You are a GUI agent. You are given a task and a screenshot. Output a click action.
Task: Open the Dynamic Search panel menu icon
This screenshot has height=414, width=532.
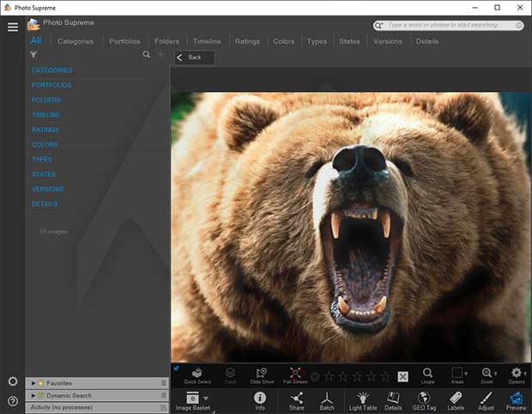[164, 396]
